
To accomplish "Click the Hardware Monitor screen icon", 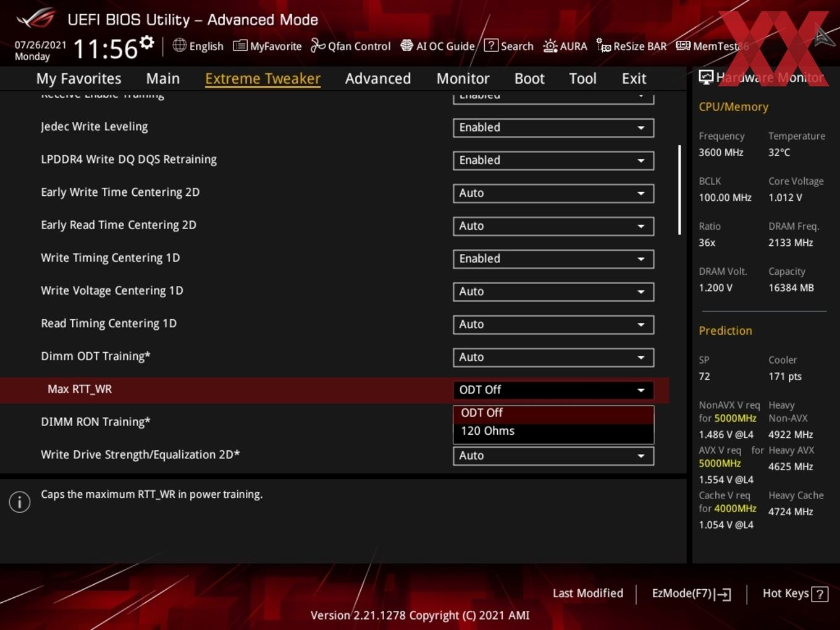I will pyautogui.click(x=705, y=77).
